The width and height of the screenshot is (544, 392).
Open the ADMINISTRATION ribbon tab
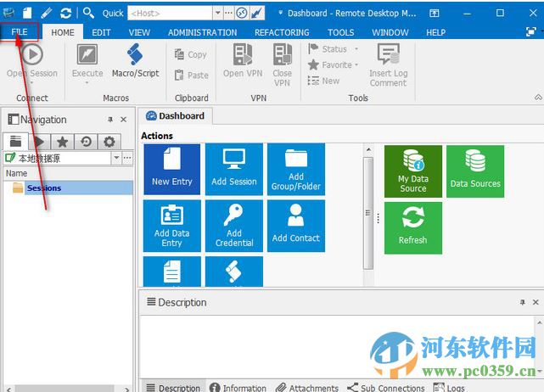tap(202, 32)
